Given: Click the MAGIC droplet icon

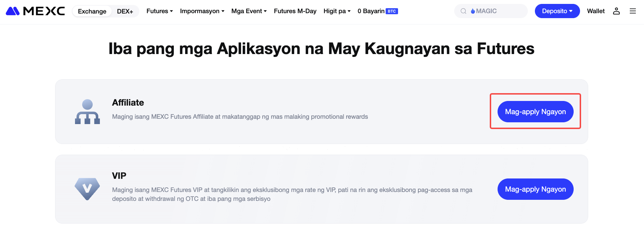Looking at the screenshot, I should pyautogui.click(x=473, y=11).
